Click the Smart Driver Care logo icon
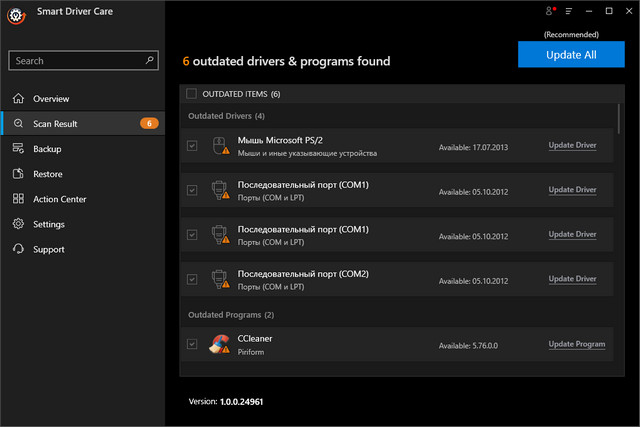The height and width of the screenshot is (427, 640). pyautogui.click(x=14, y=14)
